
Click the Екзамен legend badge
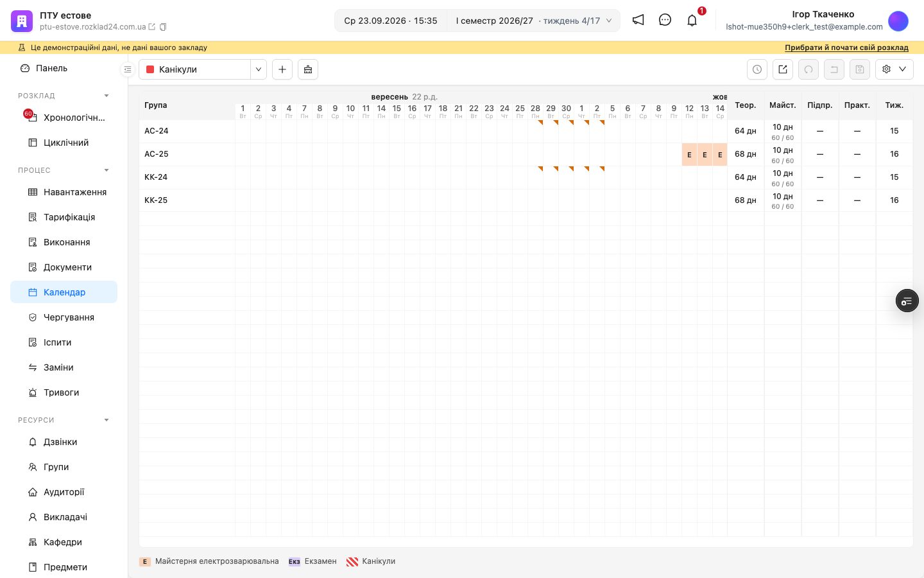click(295, 561)
